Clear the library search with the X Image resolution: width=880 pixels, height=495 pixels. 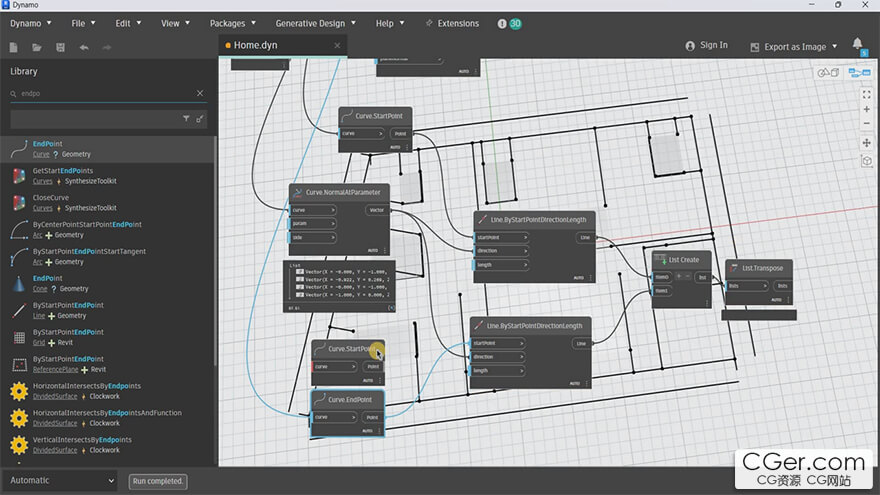pyautogui.click(x=200, y=93)
